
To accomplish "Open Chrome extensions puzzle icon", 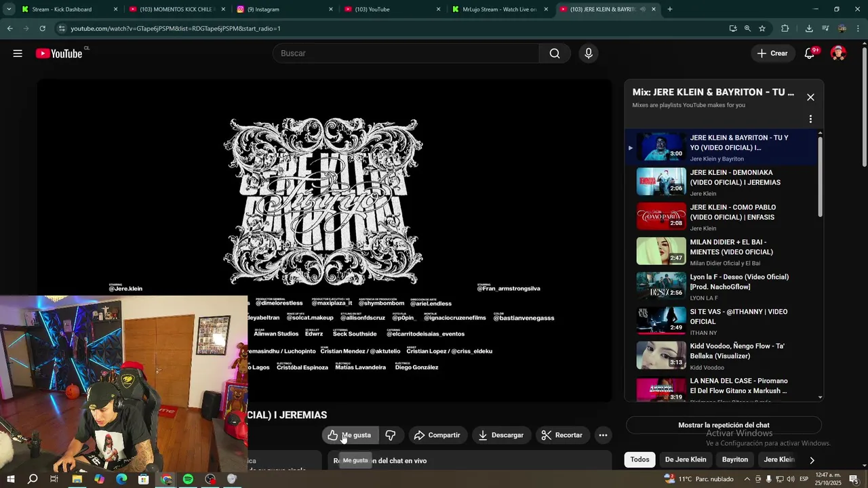I will coord(785,28).
